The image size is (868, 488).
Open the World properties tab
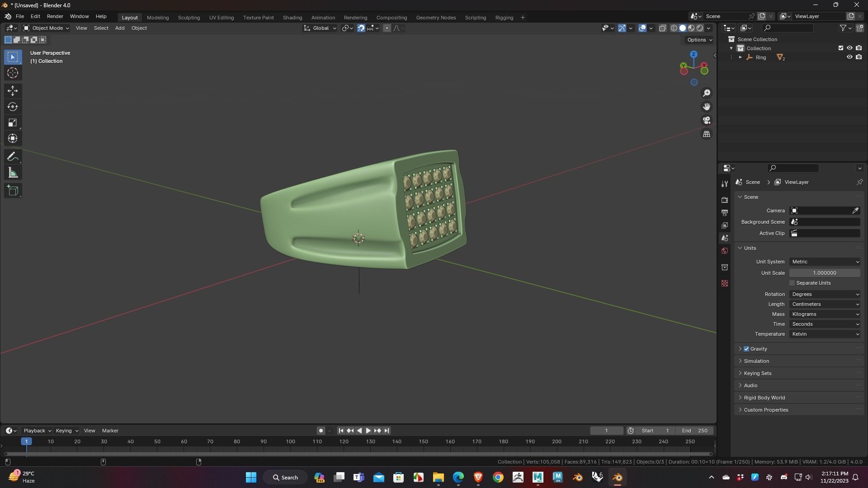tap(725, 251)
